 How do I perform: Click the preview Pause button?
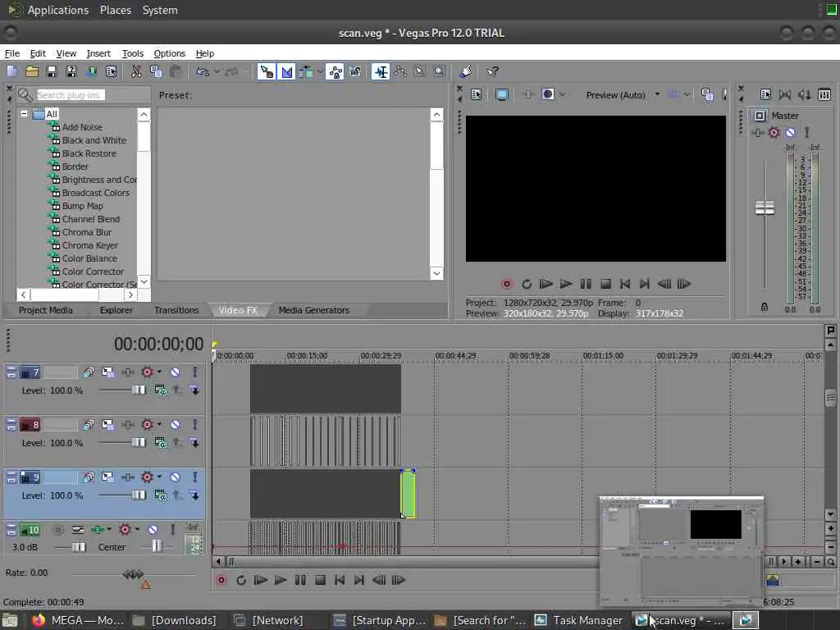click(586, 284)
